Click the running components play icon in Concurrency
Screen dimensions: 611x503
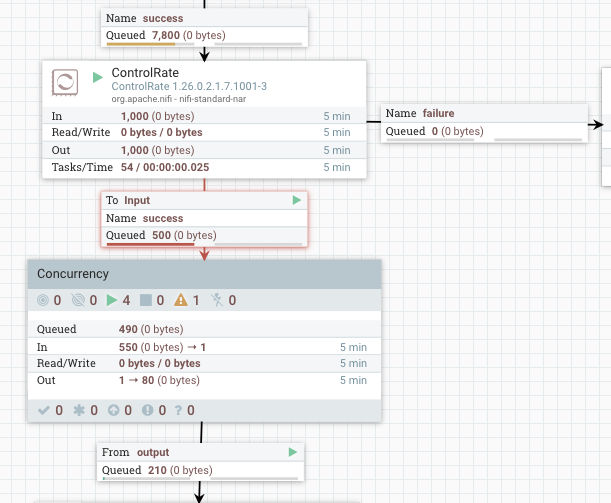112,300
